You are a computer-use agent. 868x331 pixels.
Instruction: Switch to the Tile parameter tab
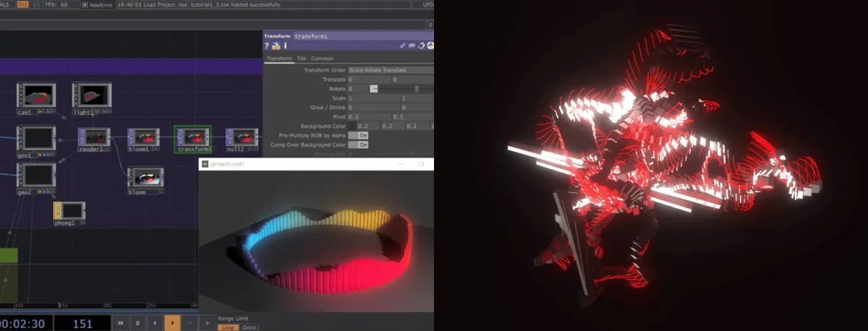pyautogui.click(x=302, y=59)
